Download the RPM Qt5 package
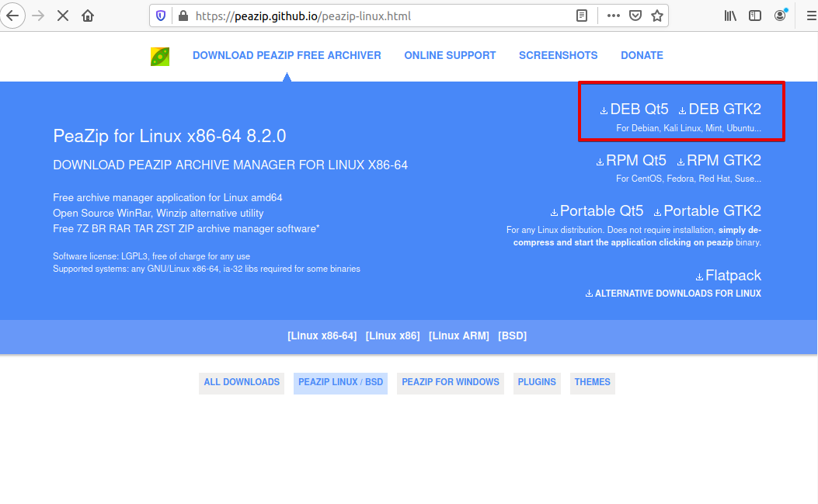 632,160
